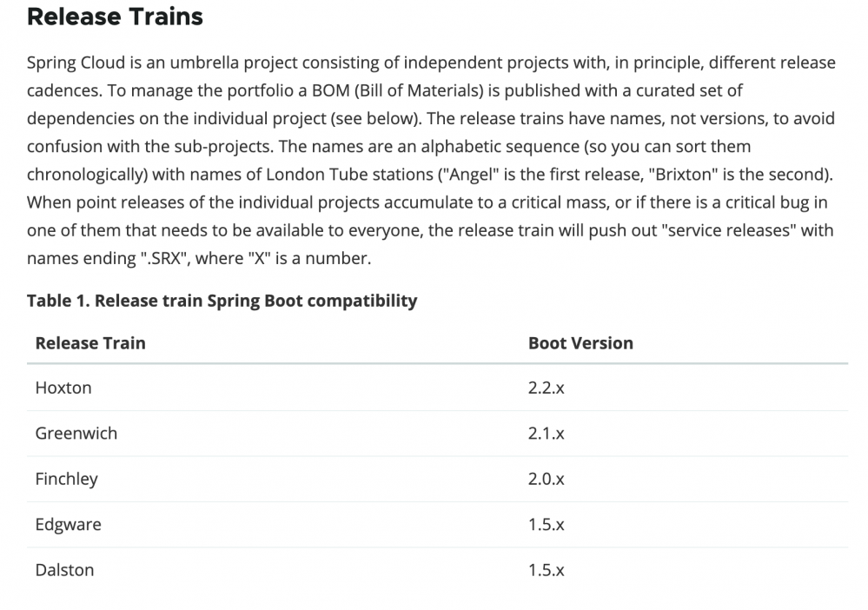868x610 pixels.
Task: Click the "Release Trains" page heading
Action: pyautogui.click(x=115, y=17)
